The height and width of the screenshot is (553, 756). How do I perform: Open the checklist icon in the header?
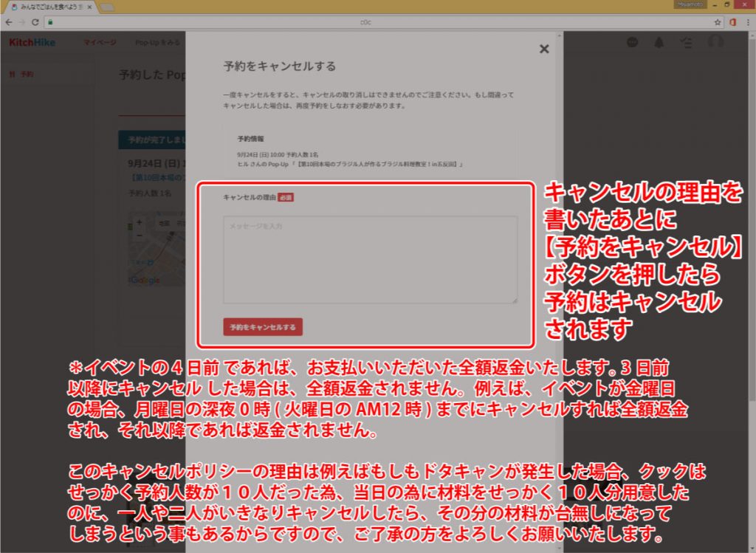686,42
